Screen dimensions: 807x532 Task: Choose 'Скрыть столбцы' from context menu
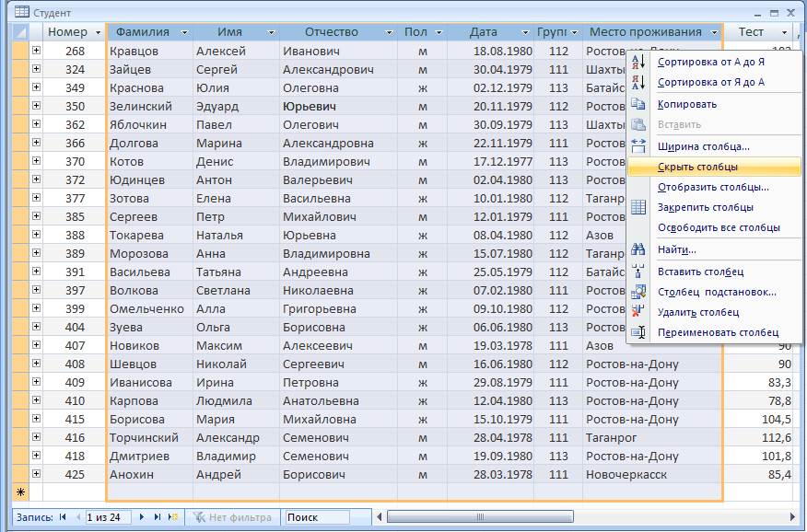(x=697, y=168)
